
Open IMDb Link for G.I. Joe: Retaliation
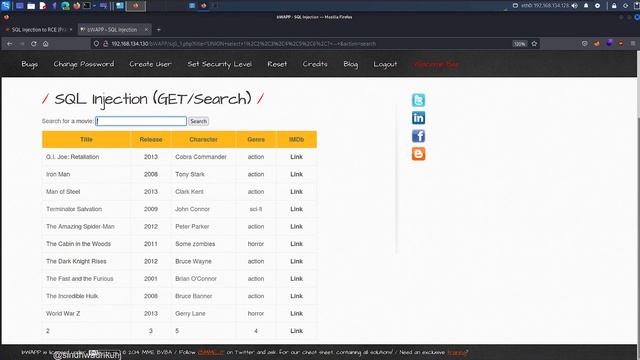pyautogui.click(x=296, y=157)
